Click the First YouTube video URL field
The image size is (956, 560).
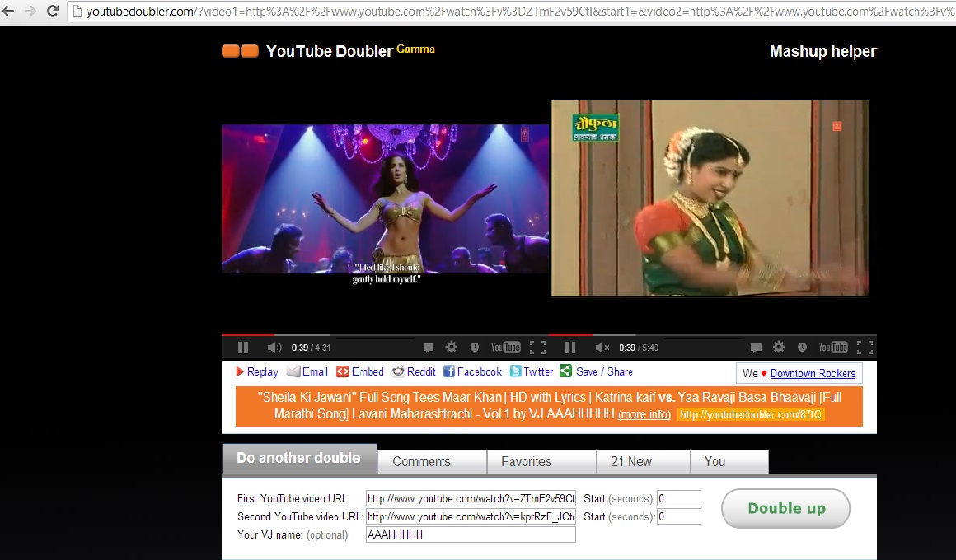(x=471, y=498)
